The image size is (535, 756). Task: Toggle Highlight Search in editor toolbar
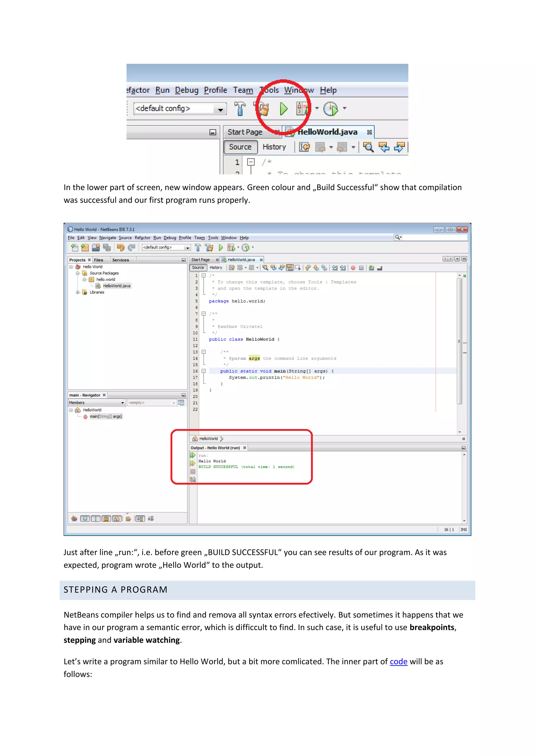point(290,268)
